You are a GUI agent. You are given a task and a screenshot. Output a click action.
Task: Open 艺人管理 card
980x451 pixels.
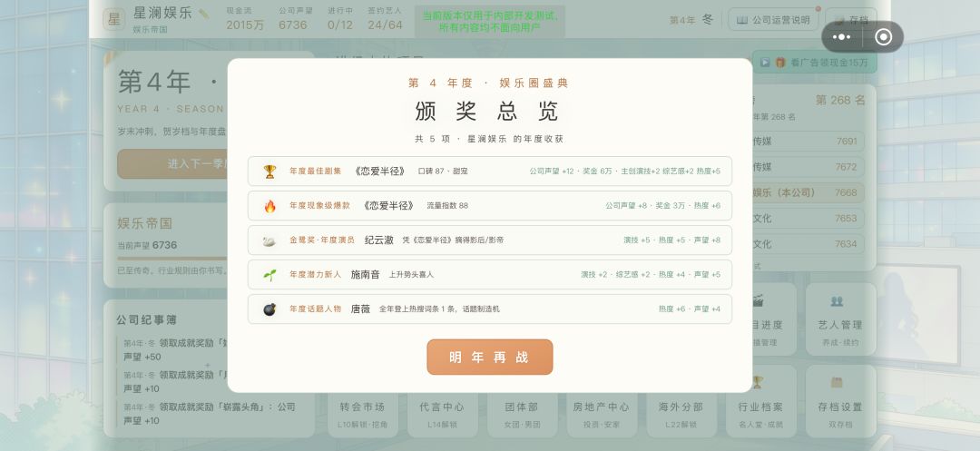coord(840,319)
